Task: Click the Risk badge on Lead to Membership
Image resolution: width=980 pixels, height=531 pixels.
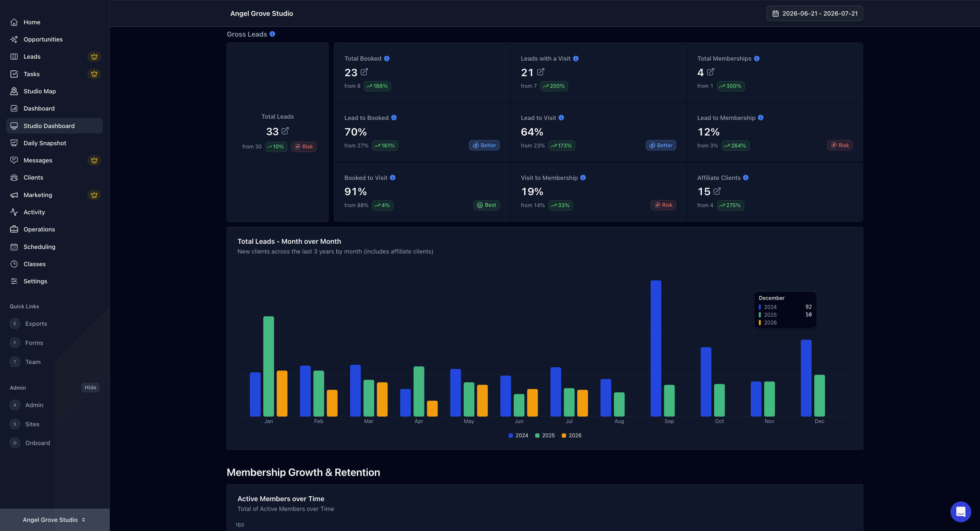Action: pyautogui.click(x=840, y=145)
